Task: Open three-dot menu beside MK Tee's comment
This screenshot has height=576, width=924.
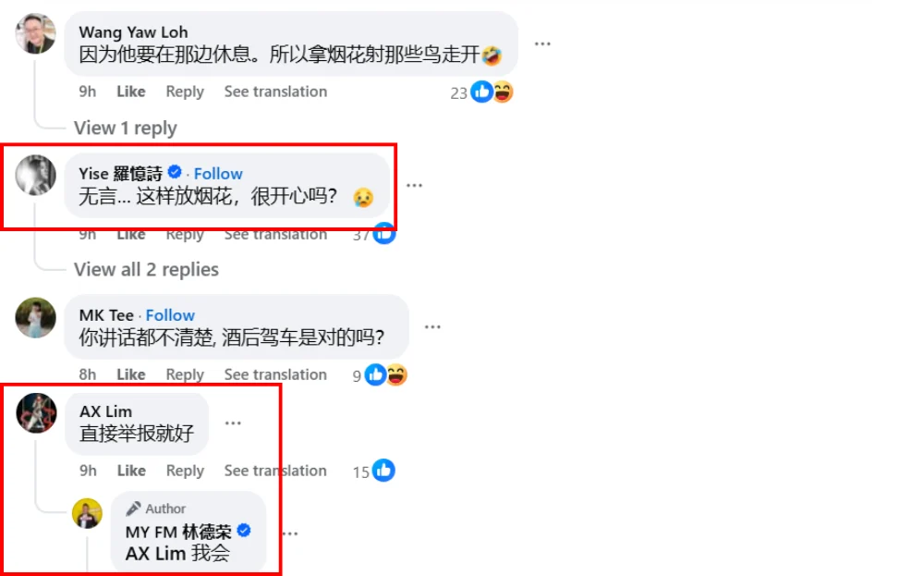Action: point(432,326)
